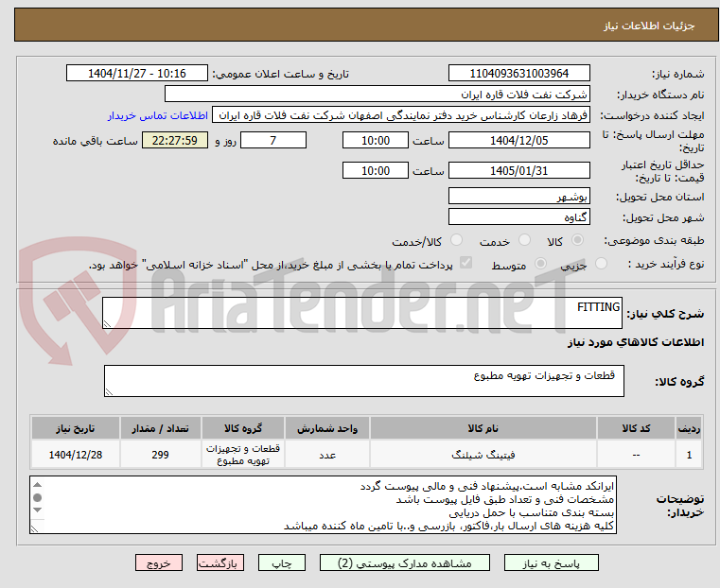Select the کالا/خدمت radio button
720x588 pixels.
456,240
